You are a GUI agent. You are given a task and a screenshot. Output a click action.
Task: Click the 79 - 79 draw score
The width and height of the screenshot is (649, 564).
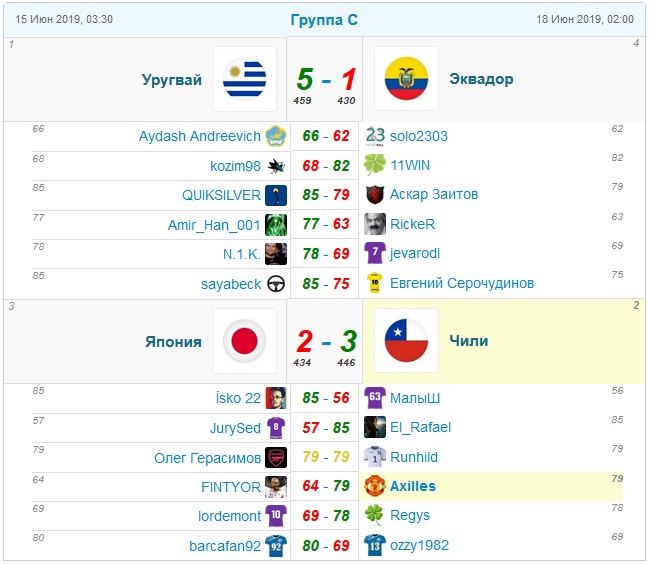click(326, 457)
